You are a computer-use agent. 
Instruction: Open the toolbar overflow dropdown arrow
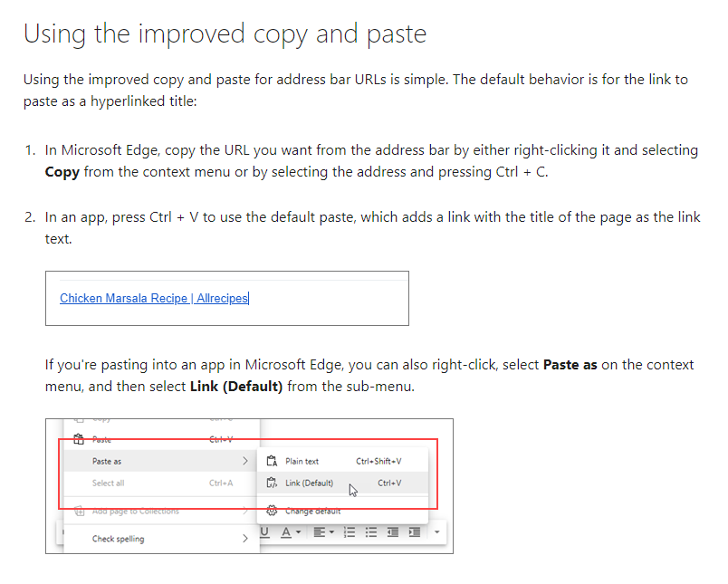click(x=436, y=532)
